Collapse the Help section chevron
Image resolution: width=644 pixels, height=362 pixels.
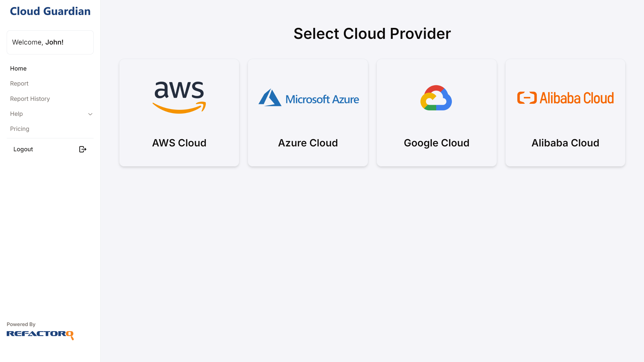pos(90,114)
